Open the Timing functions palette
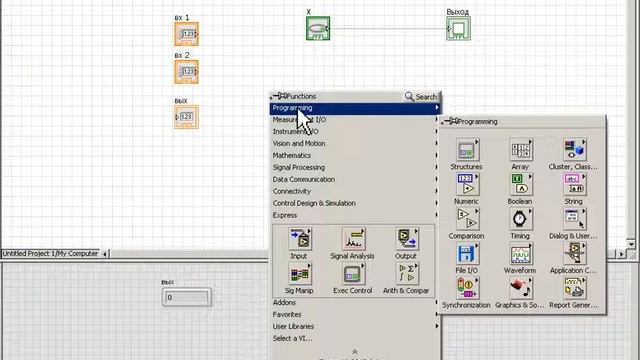 pyautogui.click(x=520, y=219)
